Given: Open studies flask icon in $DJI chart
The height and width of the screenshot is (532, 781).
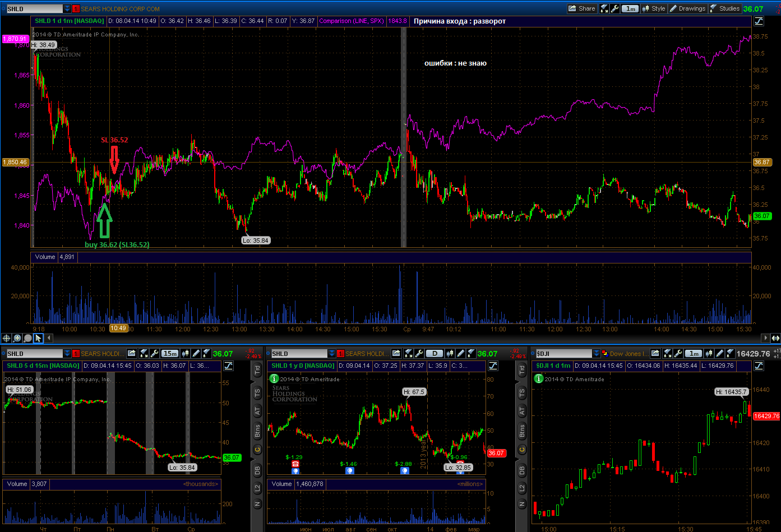Looking at the screenshot, I should 729,354.
